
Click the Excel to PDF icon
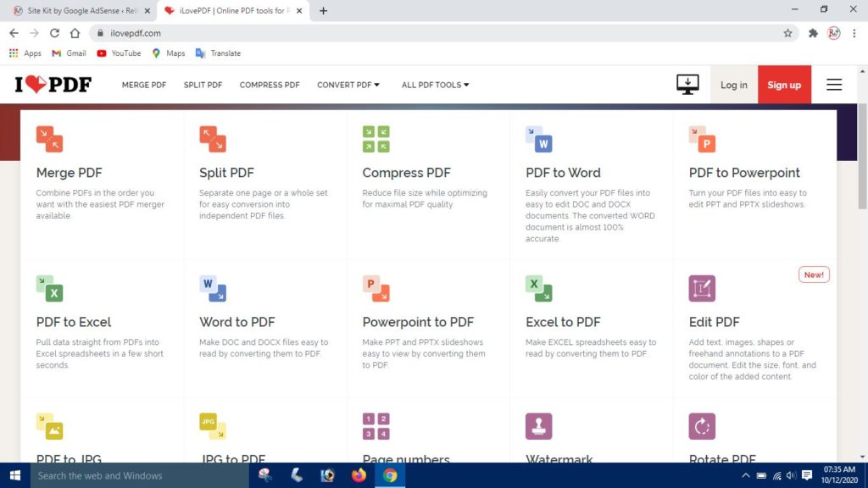coord(538,288)
